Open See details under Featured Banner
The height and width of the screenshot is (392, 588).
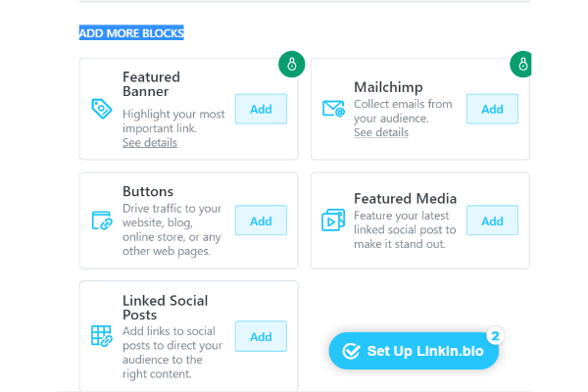click(150, 142)
